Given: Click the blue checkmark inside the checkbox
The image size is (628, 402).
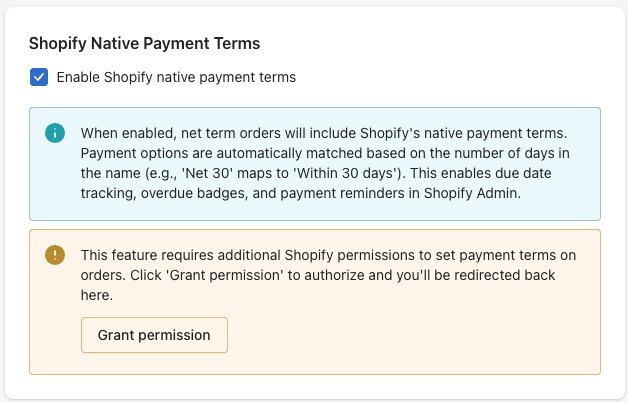Looking at the screenshot, I should coord(38,77).
